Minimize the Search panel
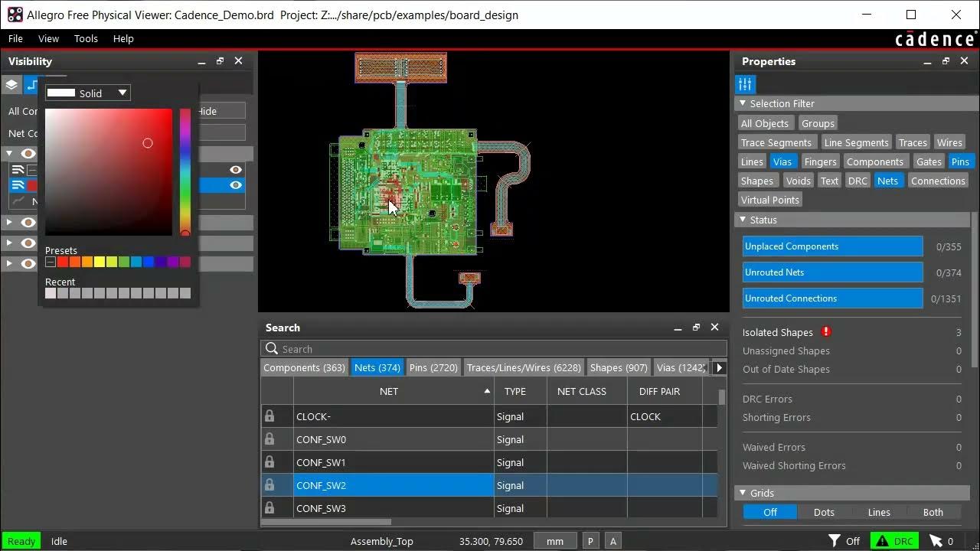 [678, 328]
